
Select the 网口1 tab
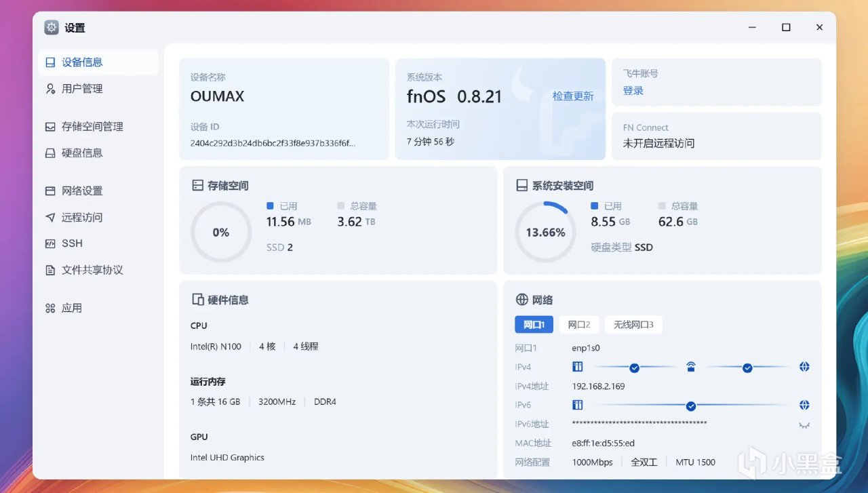tap(534, 325)
